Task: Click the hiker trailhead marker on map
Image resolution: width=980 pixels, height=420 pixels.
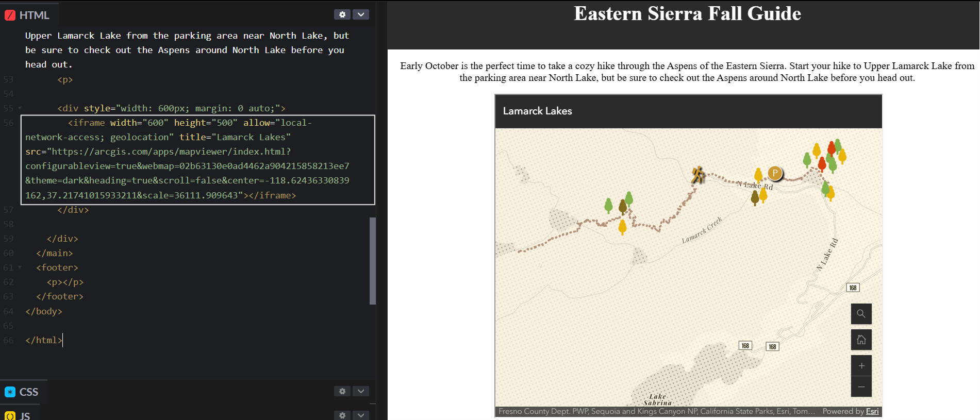Action: coord(698,175)
